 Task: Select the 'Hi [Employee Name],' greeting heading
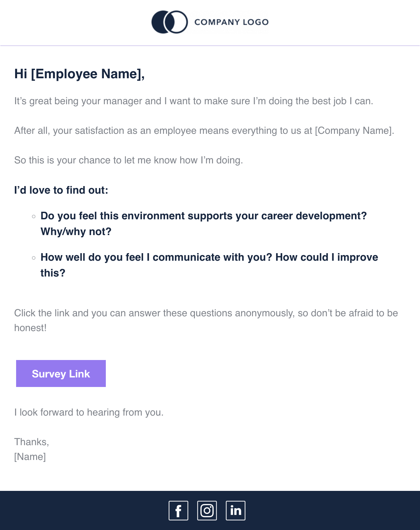click(x=80, y=74)
